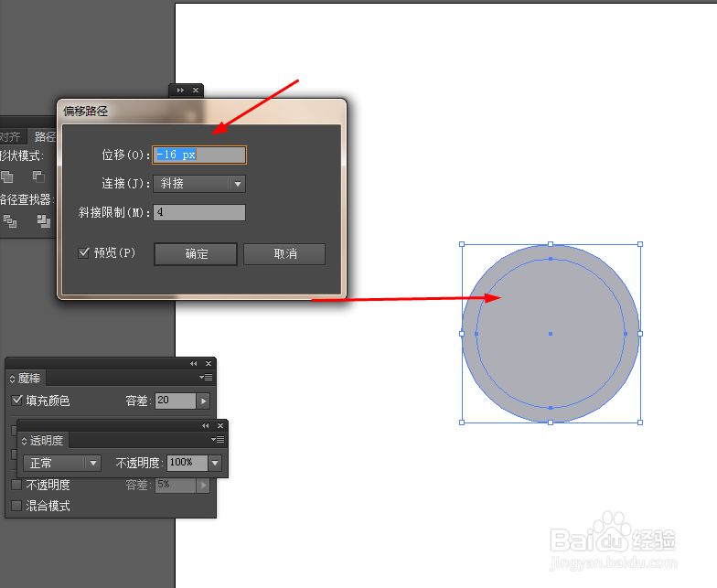Image resolution: width=717 pixels, height=588 pixels.
Task: Expand the floating panel via double-arrow icon above dialog
Action: pos(181,90)
